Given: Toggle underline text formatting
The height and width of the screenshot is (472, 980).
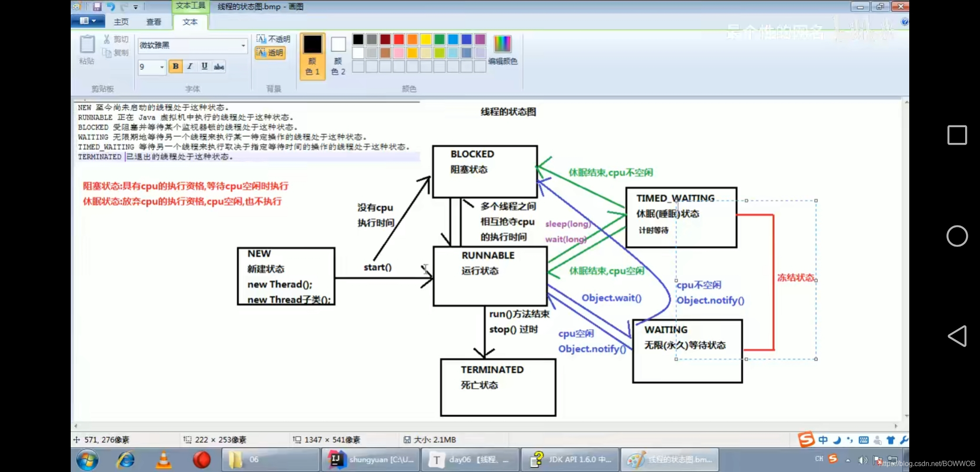Looking at the screenshot, I should [204, 66].
